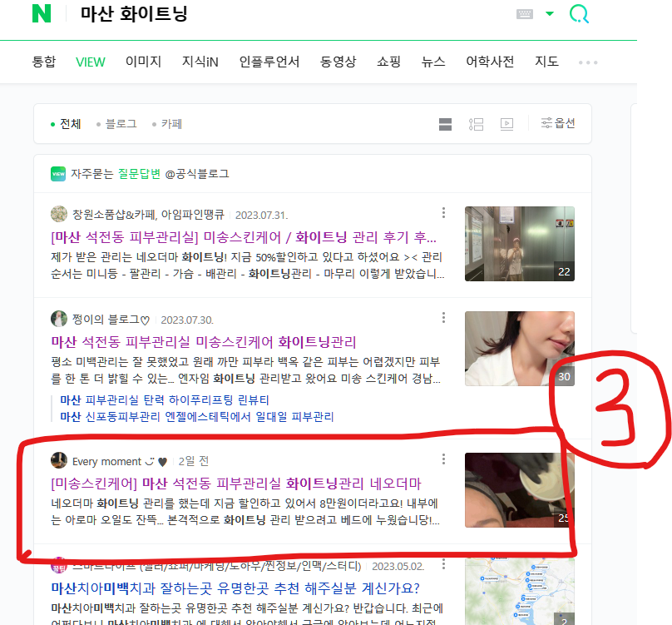
Task: Open the 인플루언서 tab
Action: click(269, 62)
